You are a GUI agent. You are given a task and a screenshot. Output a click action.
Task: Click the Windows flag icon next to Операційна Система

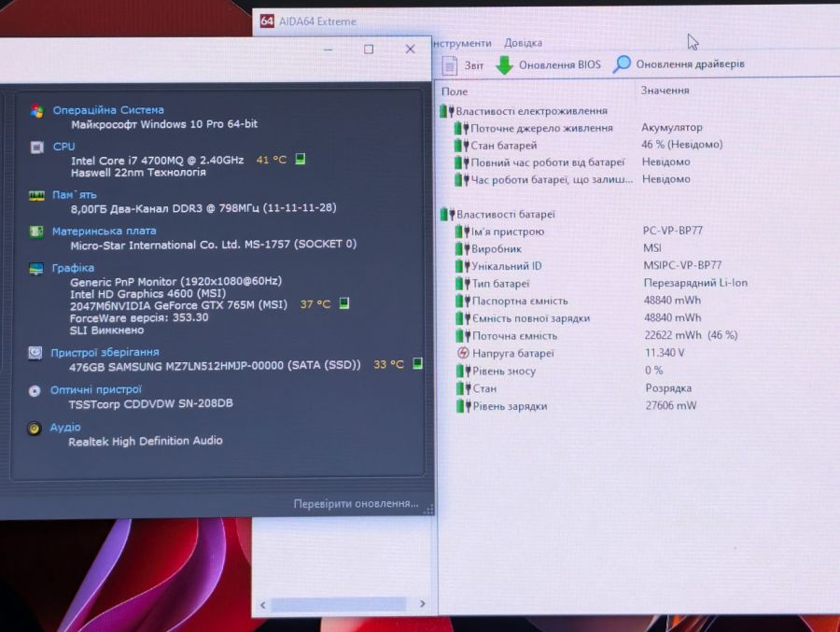pos(37,111)
